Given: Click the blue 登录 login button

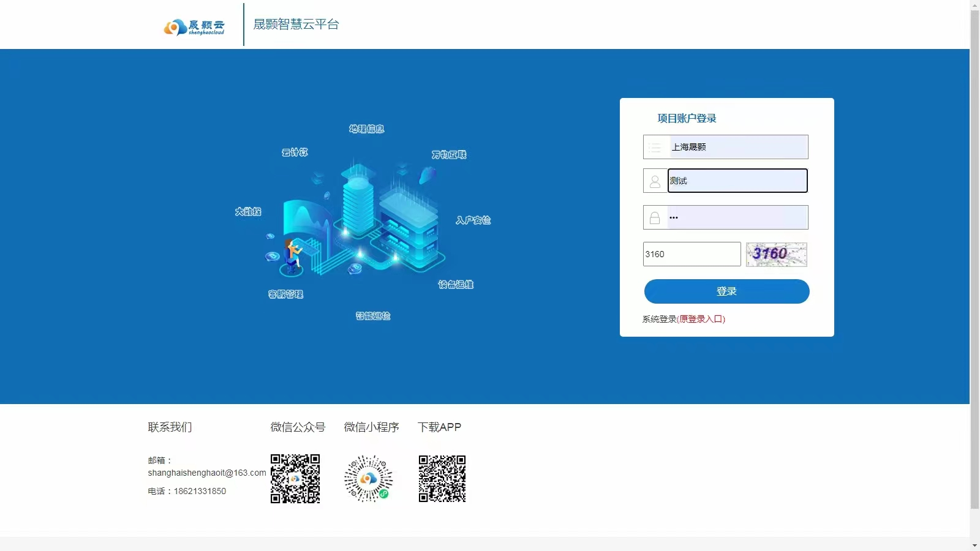Looking at the screenshot, I should click(x=727, y=291).
